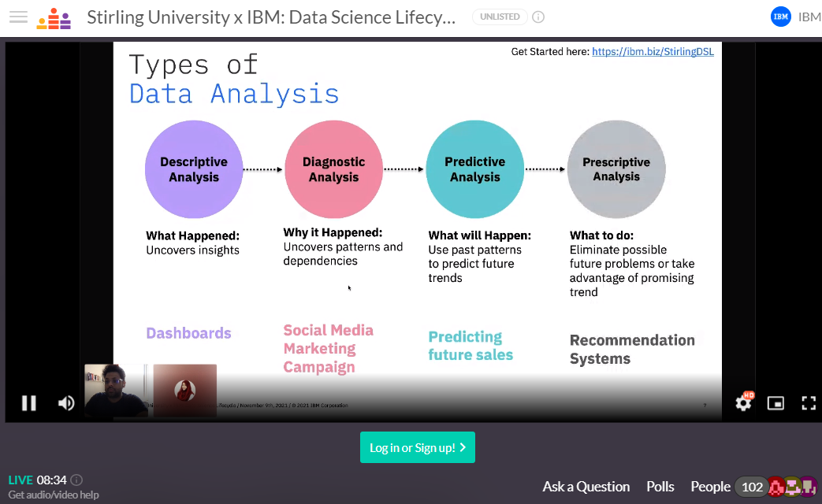
Task: Pause the live video playback
Action: point(28,402)
